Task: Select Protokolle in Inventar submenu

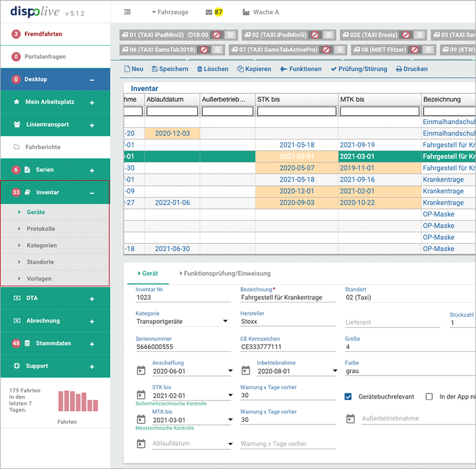Action: click(x=40, y=229)
